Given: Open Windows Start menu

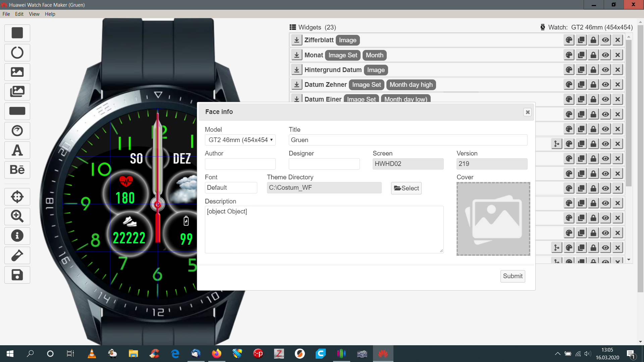Looking at the screenshot, I should pos(10,354).
